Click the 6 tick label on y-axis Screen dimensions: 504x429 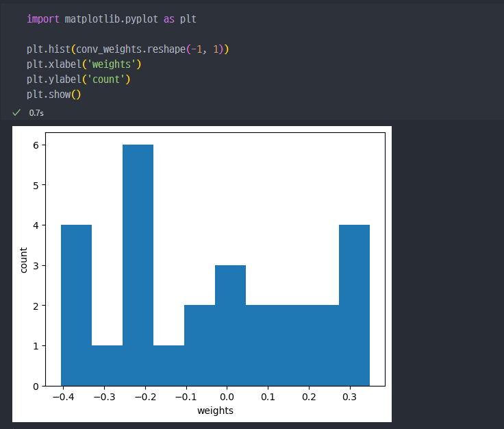click(36, 145)
